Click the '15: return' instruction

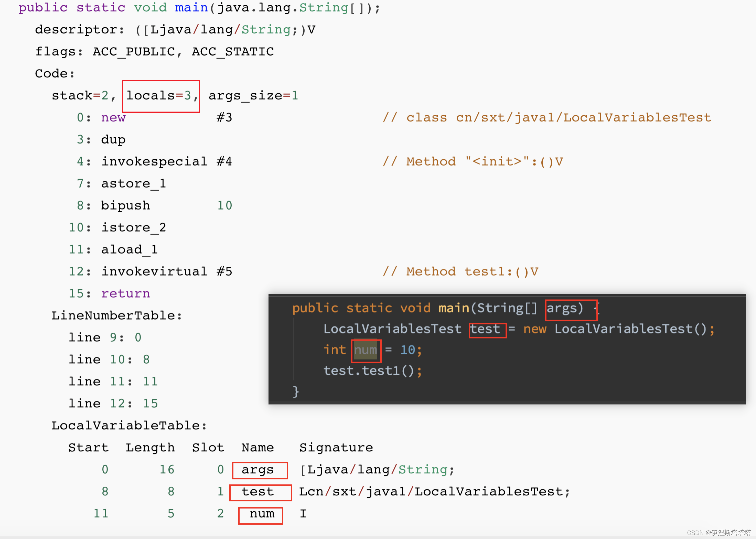click(109, 293)
